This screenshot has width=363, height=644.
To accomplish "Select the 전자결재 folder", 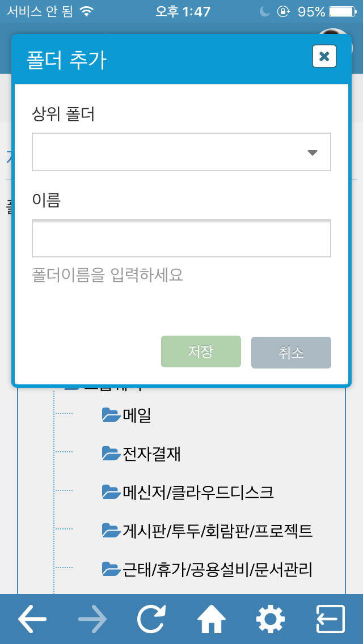I will coord(151,454).
